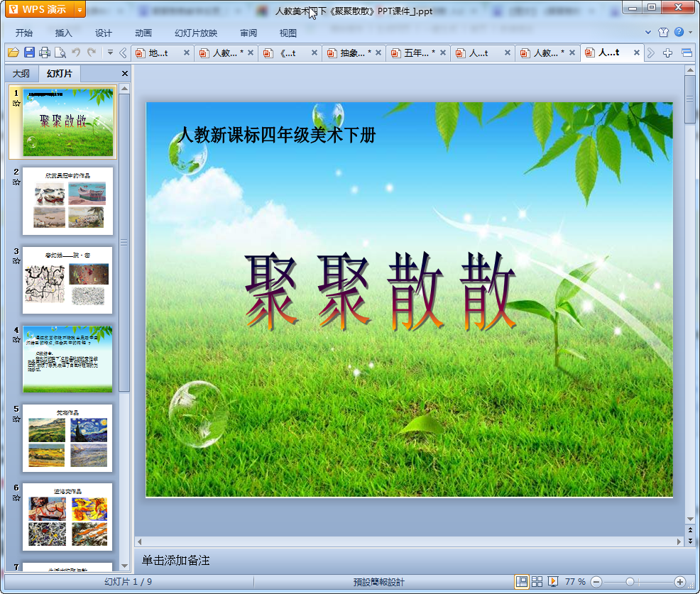Go to the next slide using the double-down arrow
This screenshot has width=700, height=594.
[690, 541]
